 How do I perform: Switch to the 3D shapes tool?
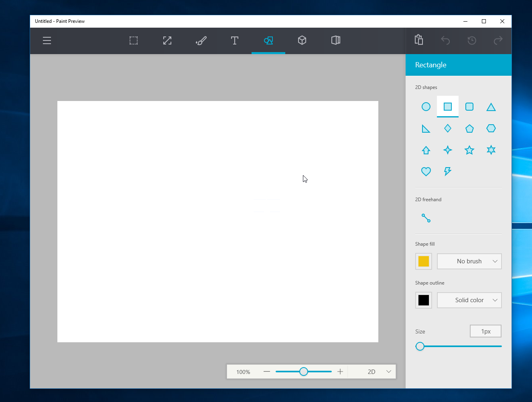302,40
